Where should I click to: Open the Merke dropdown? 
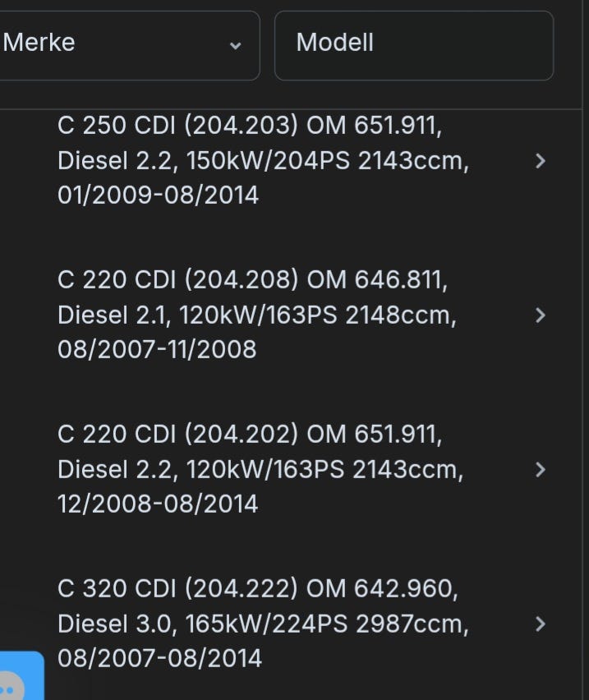pyautogui.click(x=123, y=44)
